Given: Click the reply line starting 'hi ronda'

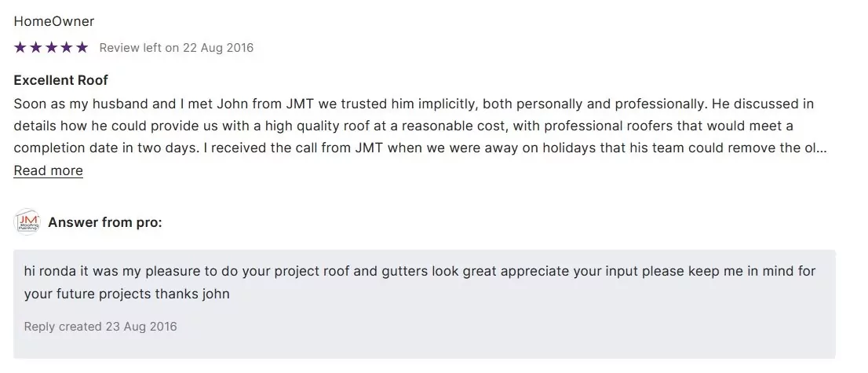Looking at the screenshot, I should pyautogui.click(x=420, y=272).
